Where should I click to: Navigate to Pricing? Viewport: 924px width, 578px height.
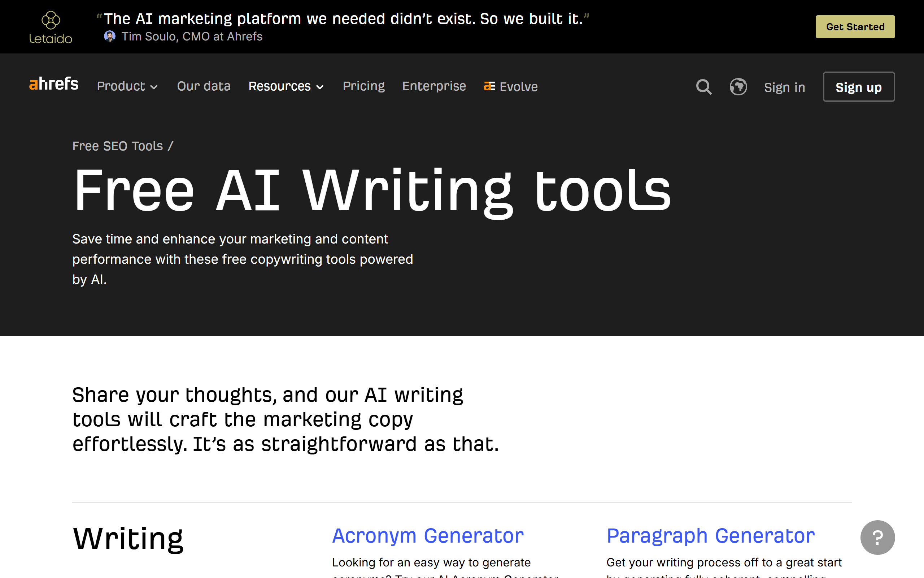363,86
